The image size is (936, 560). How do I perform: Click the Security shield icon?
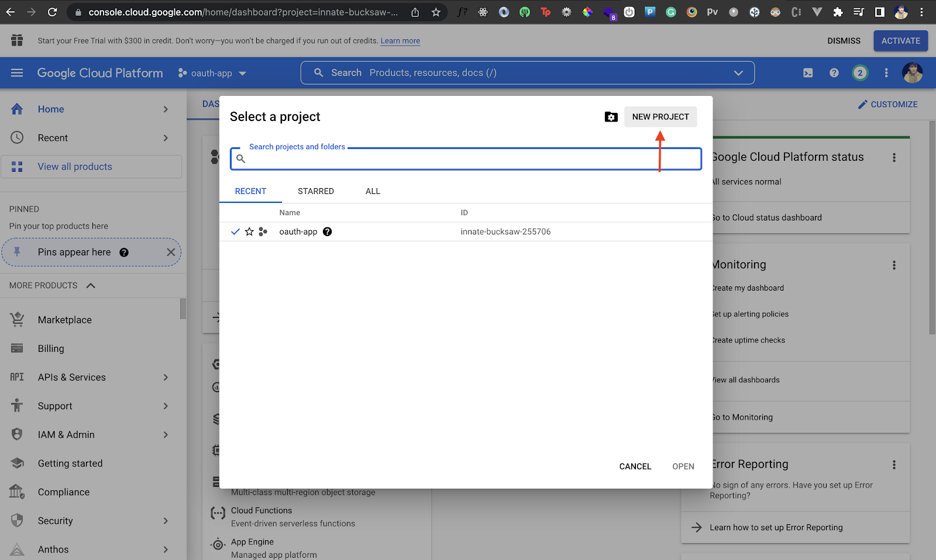[17, 520]
